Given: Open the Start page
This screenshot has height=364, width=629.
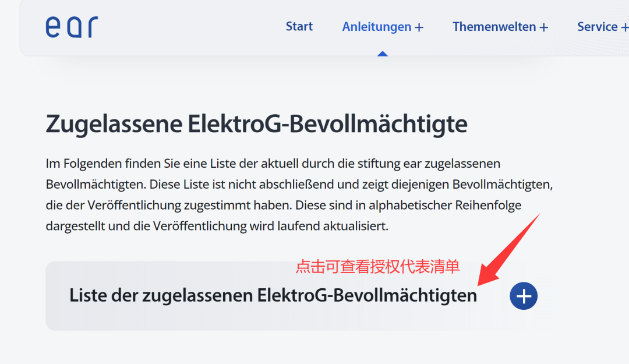Looking at the screenshot, I should [299, 26].
